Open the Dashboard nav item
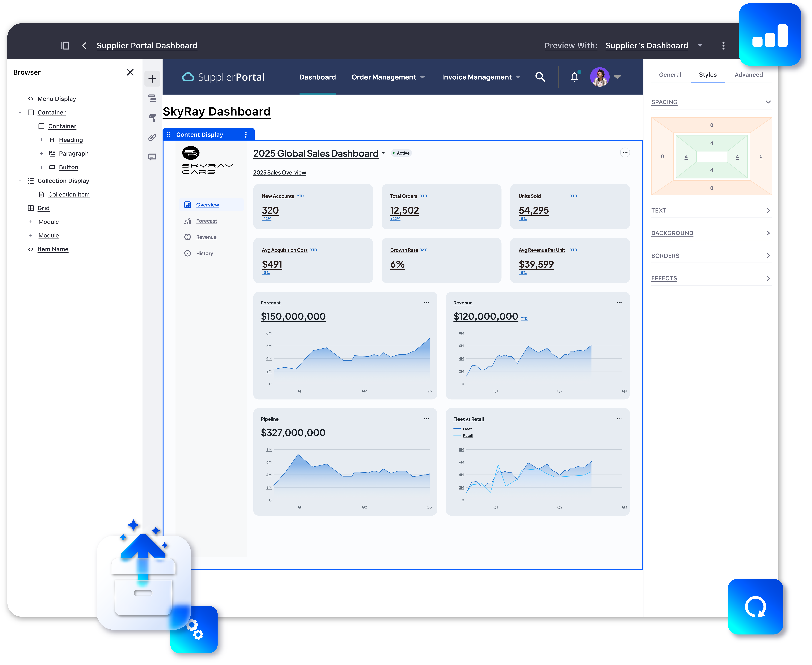 (x=318, y=77)
